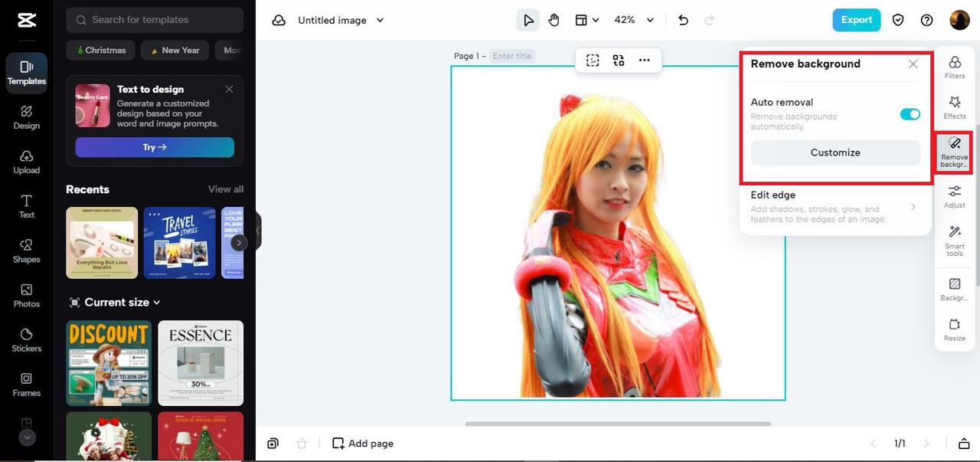Click the cloud save status icon
This screenshot has width=980, height=462.
[279, 21]
